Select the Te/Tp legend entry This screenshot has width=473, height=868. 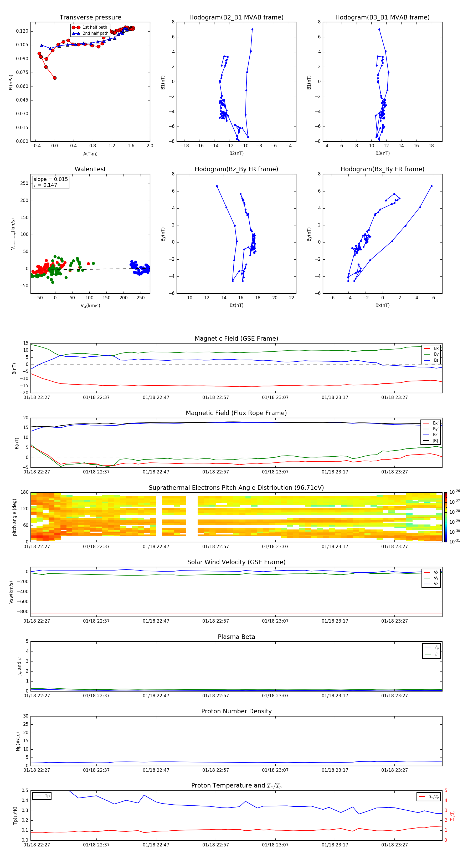pyautogui.click(x=429, y=796)
